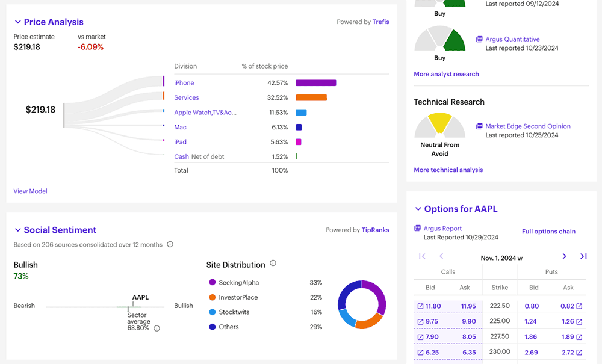Viewport: 602px width, 364px height.
Task: Open the Full options chain
Action: 548,231
